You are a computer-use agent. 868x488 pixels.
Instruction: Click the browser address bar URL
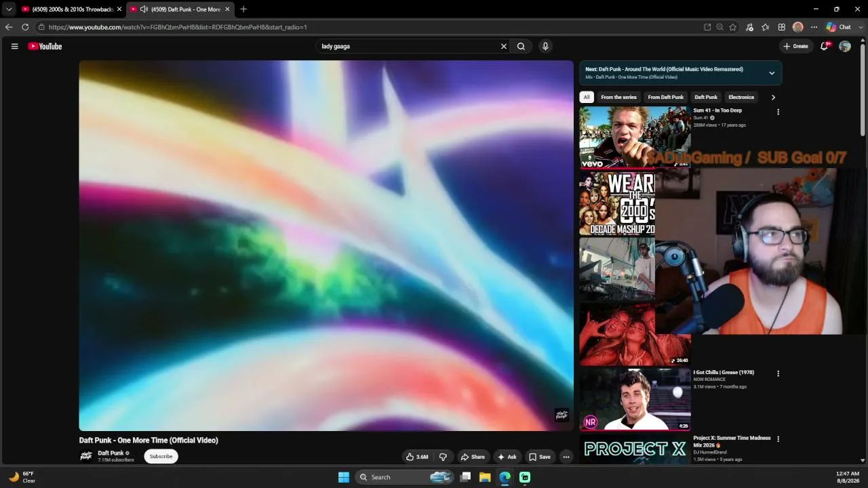178,27
